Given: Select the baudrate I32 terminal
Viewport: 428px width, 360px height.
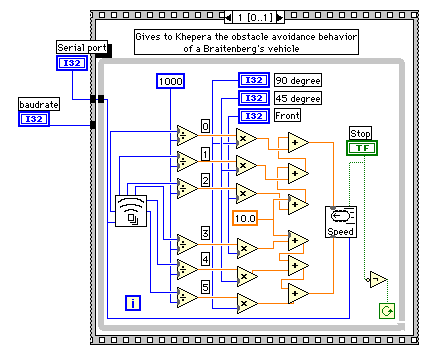Looking at the screenshot, I should (x=34, y=119).
